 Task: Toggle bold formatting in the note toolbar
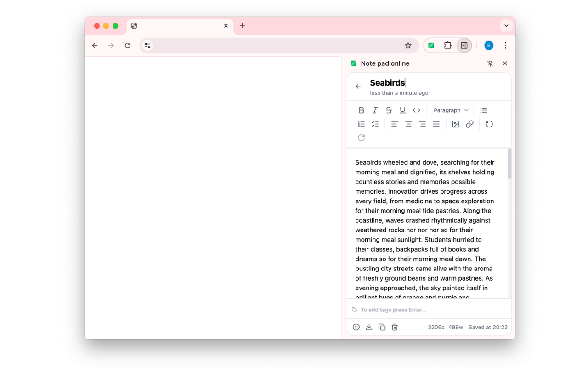coord(361,110)
